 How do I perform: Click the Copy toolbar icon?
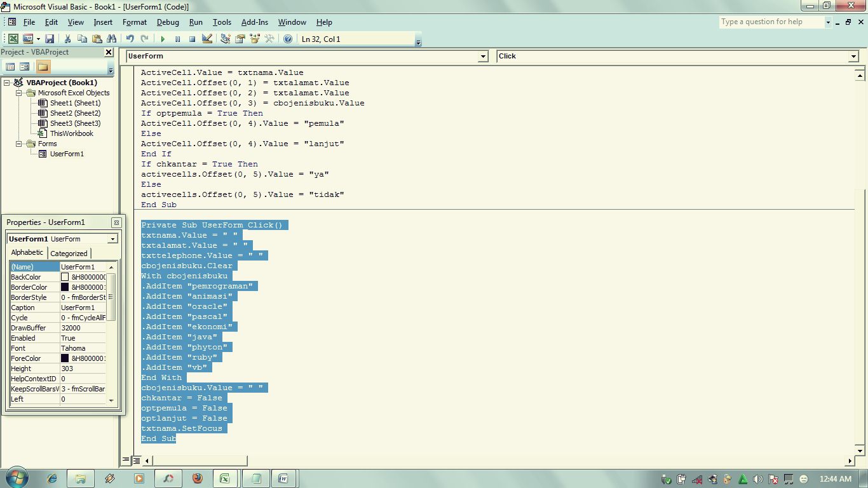tap(82, 39)
